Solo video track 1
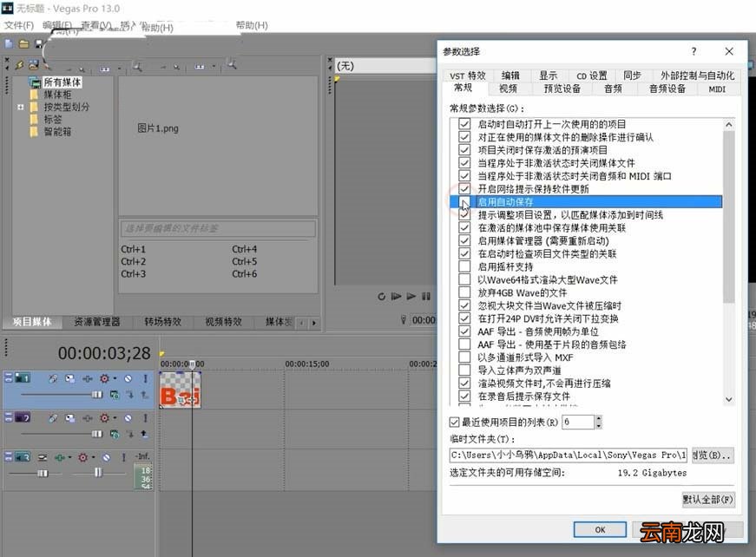Screen dimensions: 756x557 coord(145,379)
